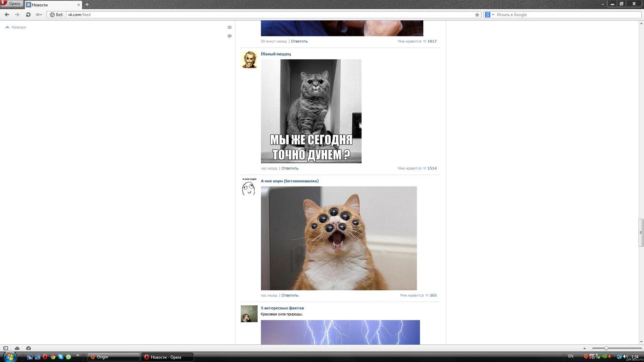Open Opera Link cloud icon in status bar
Screen dimensions: 644x362
coord(17,348)
